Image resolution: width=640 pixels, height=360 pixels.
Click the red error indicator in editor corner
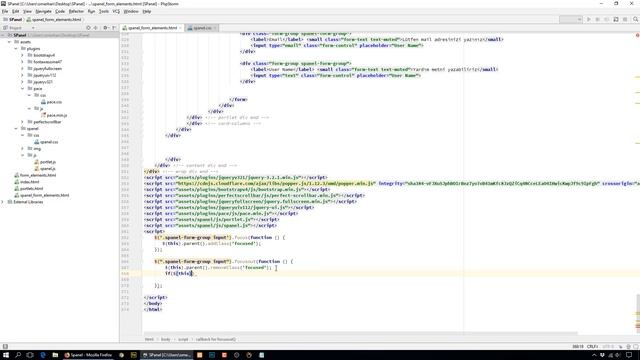pos(637,36)
